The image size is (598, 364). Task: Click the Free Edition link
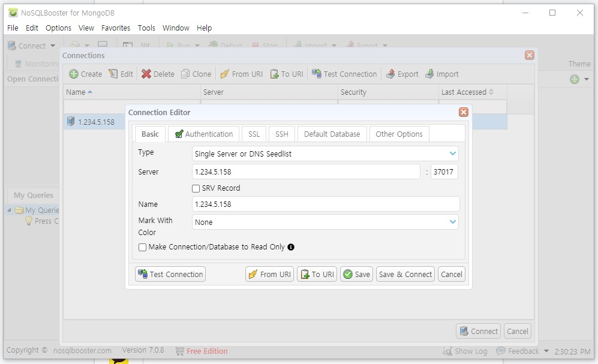(207, 351)
